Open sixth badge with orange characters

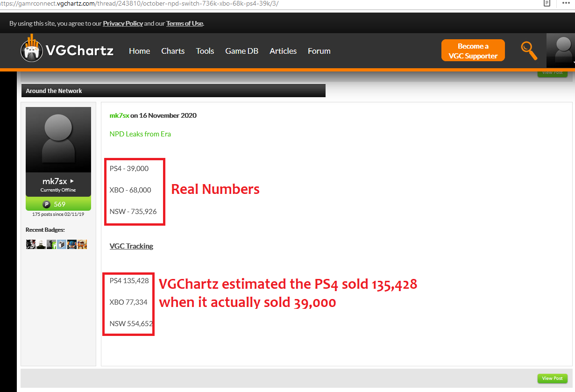82,244
